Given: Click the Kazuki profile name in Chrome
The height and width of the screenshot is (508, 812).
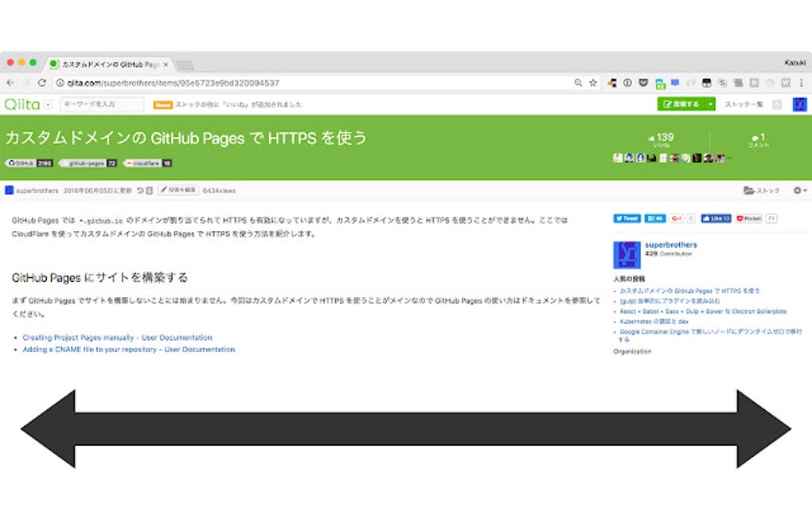Looking at the screenshot, I should [x=795, y=63].
